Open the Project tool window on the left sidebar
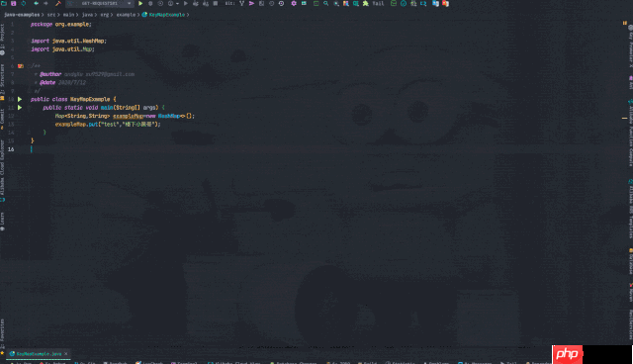633x364 pixels. 2,37
